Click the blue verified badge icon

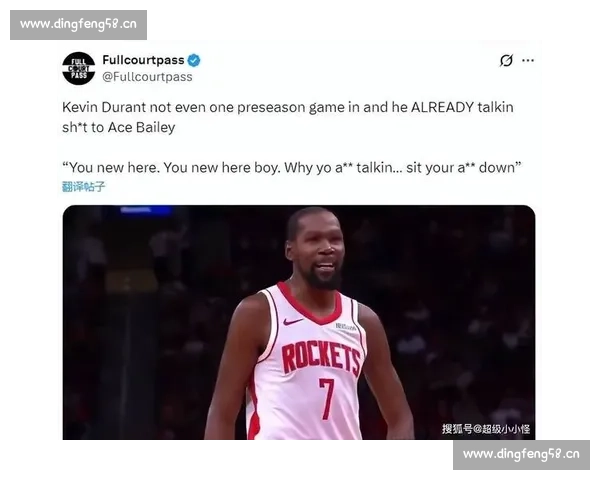point(194,60)
